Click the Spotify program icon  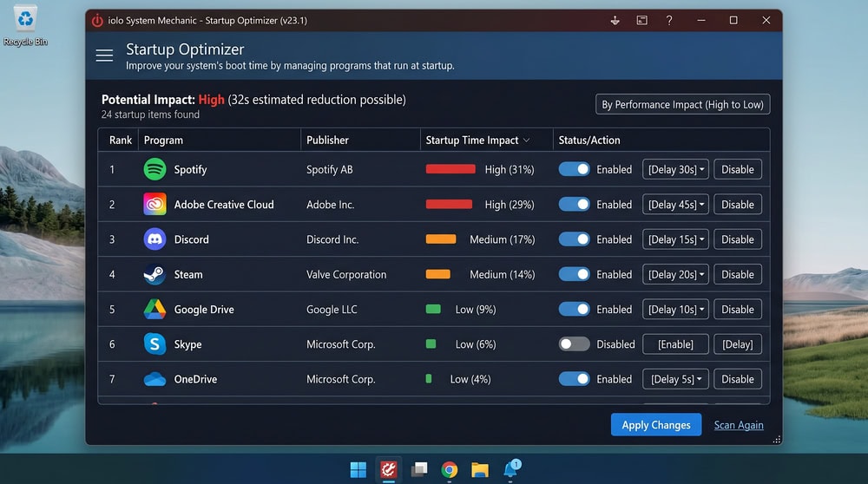155,169
